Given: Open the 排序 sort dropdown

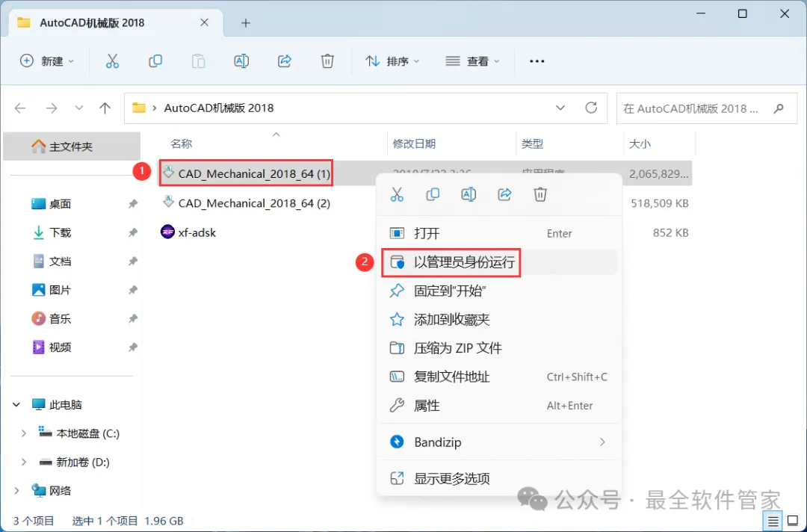Looking at the screenshot, I should click(393, 61).
